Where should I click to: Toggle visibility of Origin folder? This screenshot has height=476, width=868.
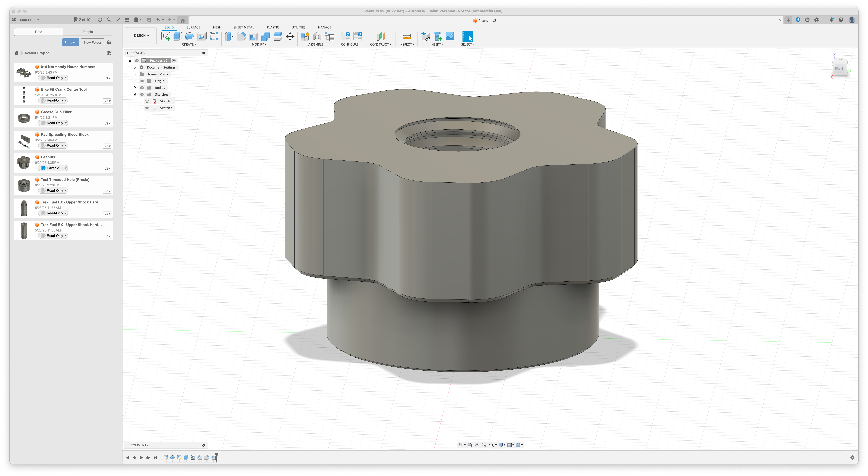pos(142,81)
